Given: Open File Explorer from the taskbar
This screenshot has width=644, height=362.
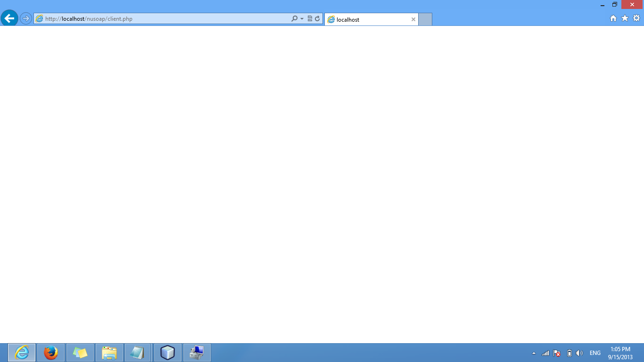Looking at the screenshot, I should tap(109, 353).
